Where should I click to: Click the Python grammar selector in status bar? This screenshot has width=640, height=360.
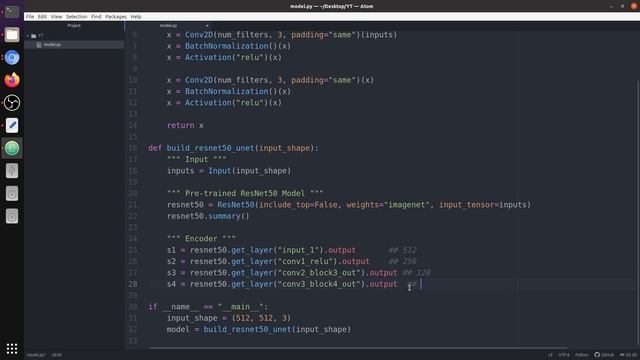click(x=582, y=355)
